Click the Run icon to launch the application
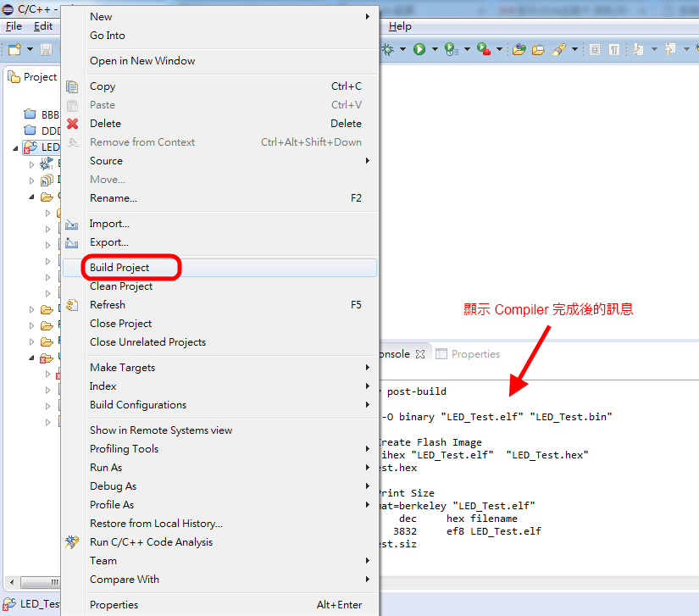 419,48
